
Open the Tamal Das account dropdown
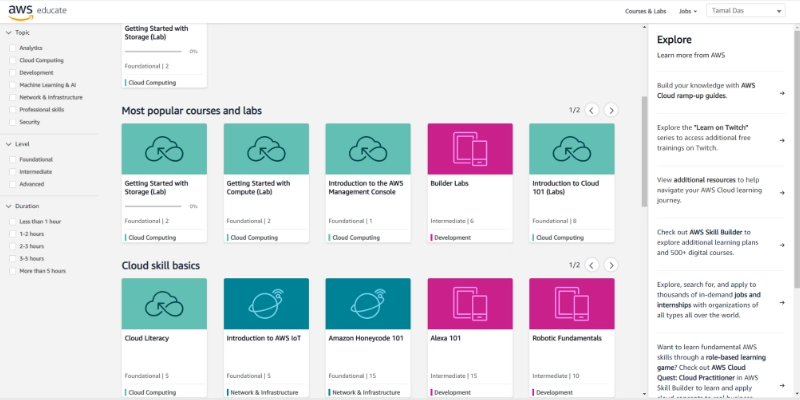tap(745, 11)
